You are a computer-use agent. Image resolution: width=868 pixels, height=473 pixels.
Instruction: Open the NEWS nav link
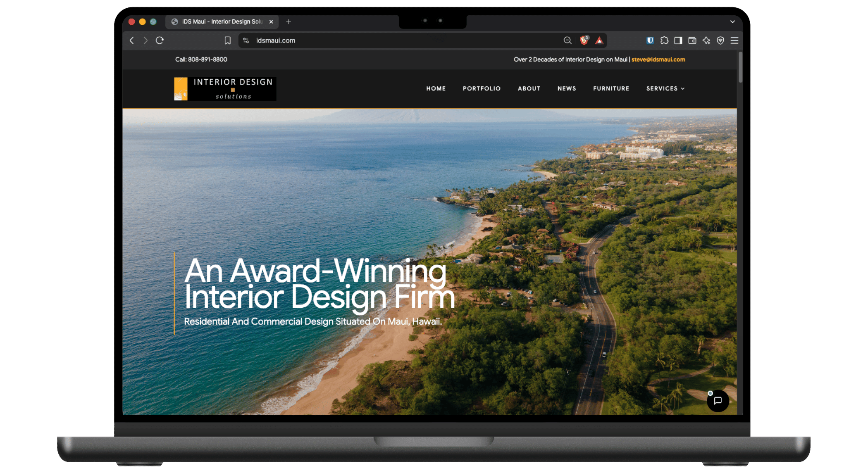567,88
